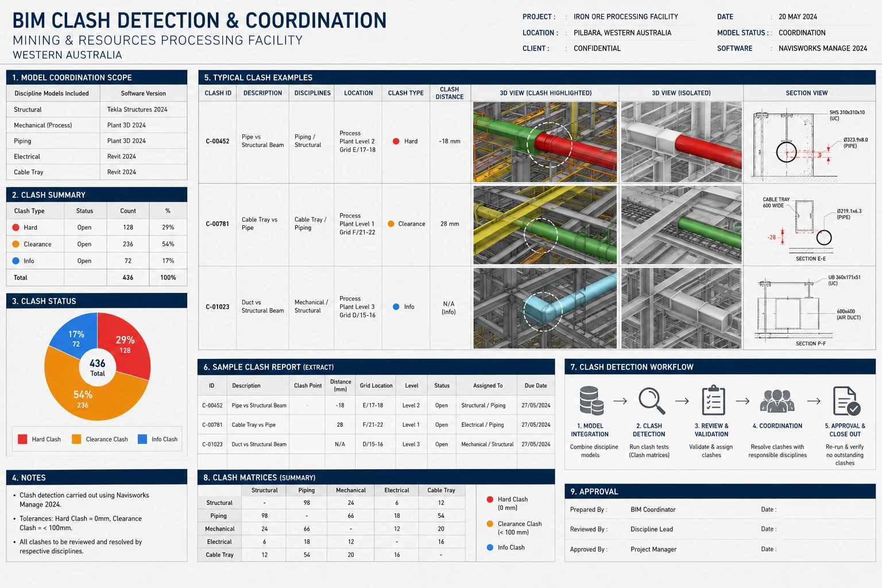Click Mechanical / Structural in the report extract
Viewport: 882px width, 588px height.
coord(488,444)
